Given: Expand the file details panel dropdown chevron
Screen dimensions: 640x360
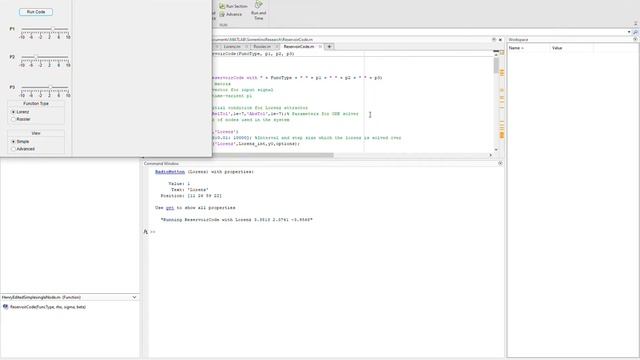Looking at the screenshot, I should click(x=134, y=298).
